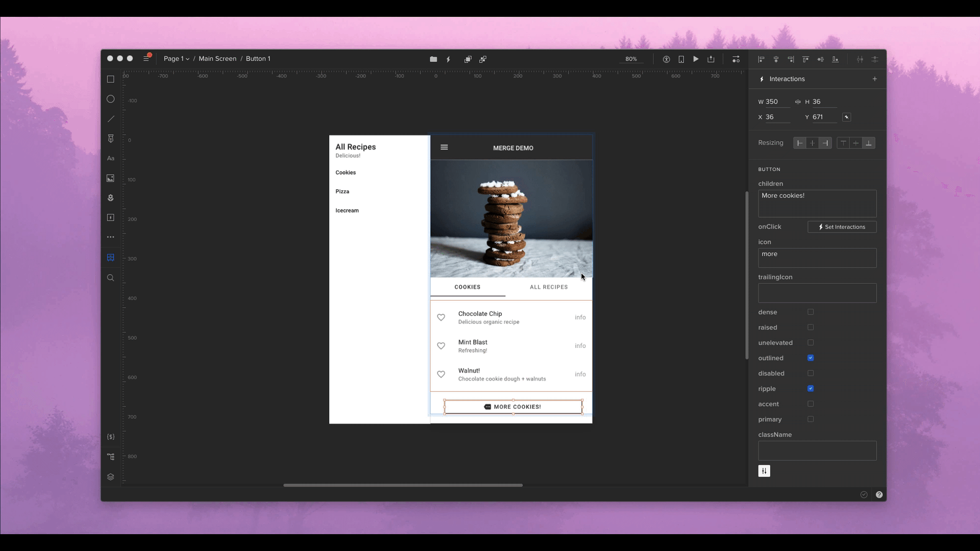Click the folder icon in top toolbar
Image resolution: width=980 pixels, height=551 pixels.
click(x=433, y=59)
